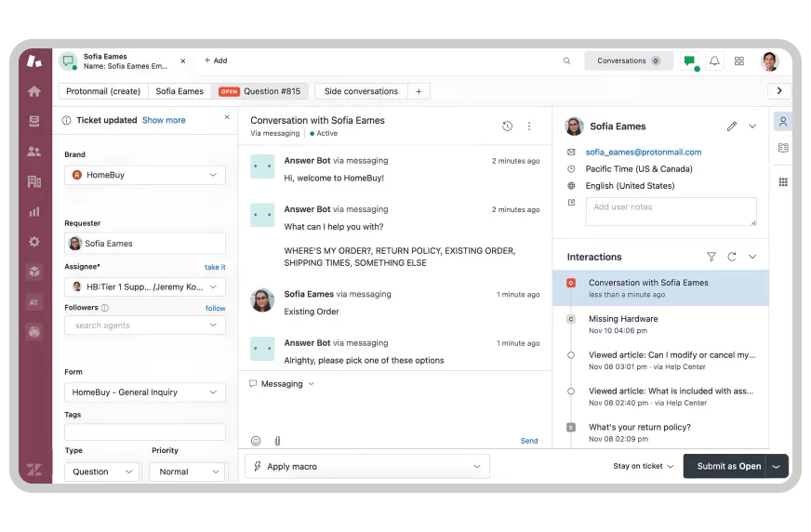Viewport: 811px width, 532px height.
Task: Switch to the Question #815 tab
Action: click(x=259, y=91)
